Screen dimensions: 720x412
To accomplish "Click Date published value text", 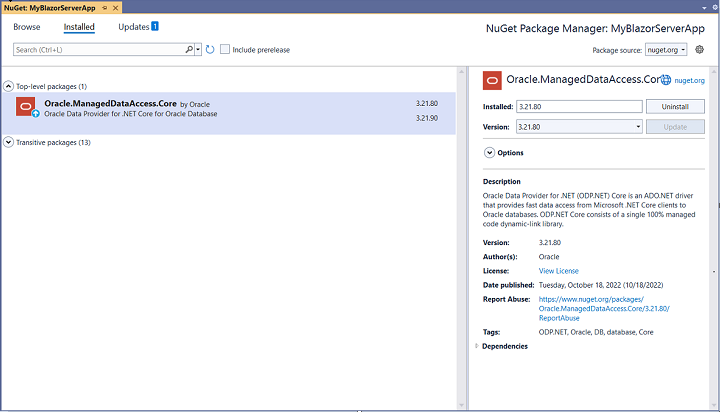I will (601, 285).
